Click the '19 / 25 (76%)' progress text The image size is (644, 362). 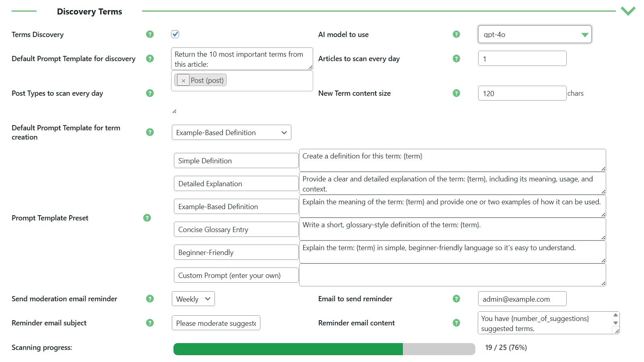point(506,348)
